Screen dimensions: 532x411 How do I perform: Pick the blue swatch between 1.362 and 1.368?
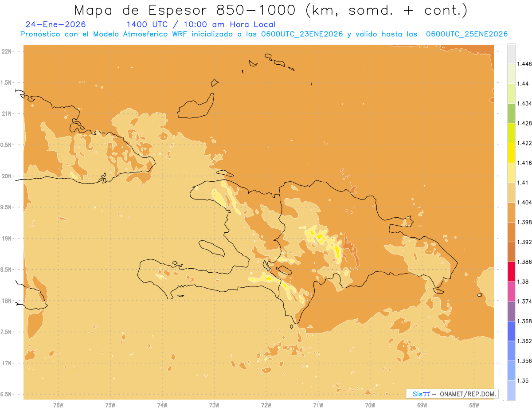(x=511, y=331)
